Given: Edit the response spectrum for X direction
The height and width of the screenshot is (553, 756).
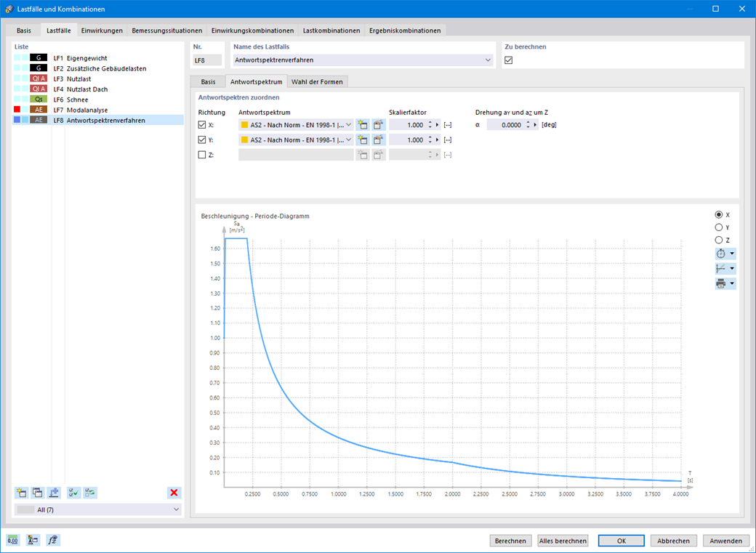Looking at the screenshot, I should tap(379, 126).
